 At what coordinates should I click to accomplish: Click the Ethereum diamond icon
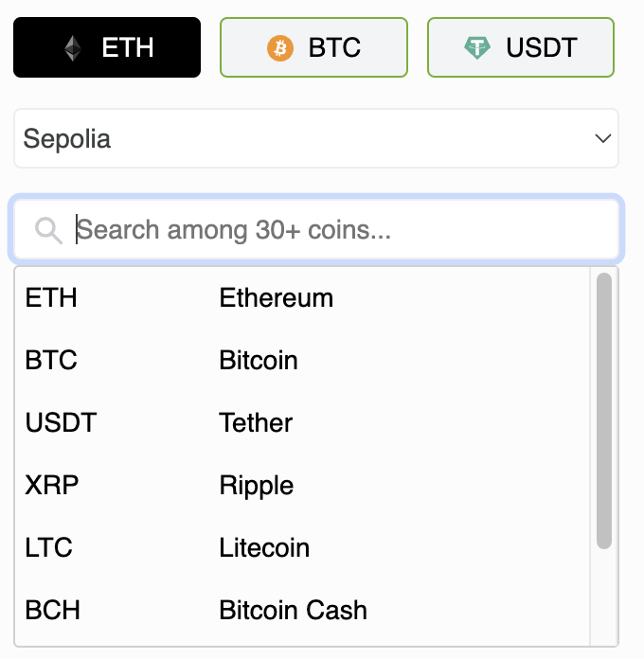click(x=73, y=48)
